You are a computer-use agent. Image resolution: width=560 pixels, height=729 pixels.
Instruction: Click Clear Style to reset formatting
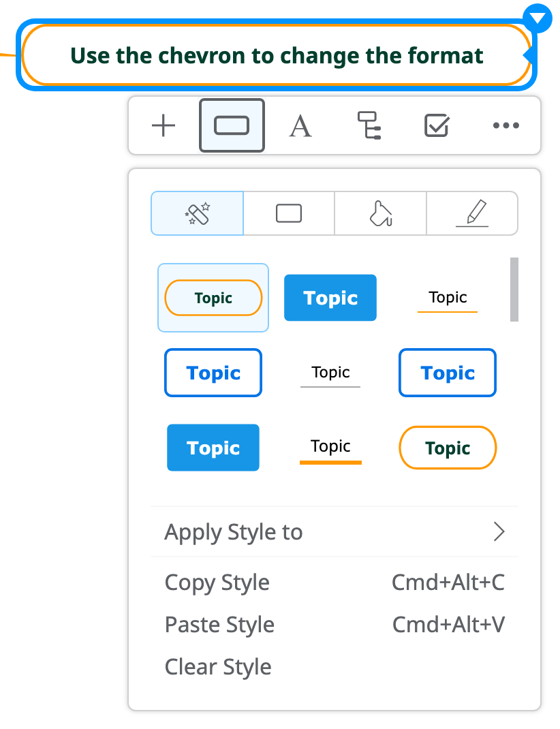(218, 667)
